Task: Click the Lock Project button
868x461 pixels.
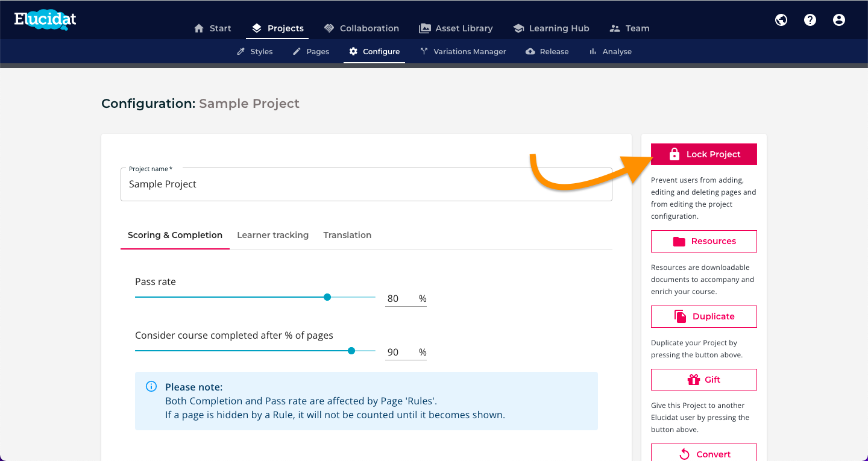Action: 704,154
